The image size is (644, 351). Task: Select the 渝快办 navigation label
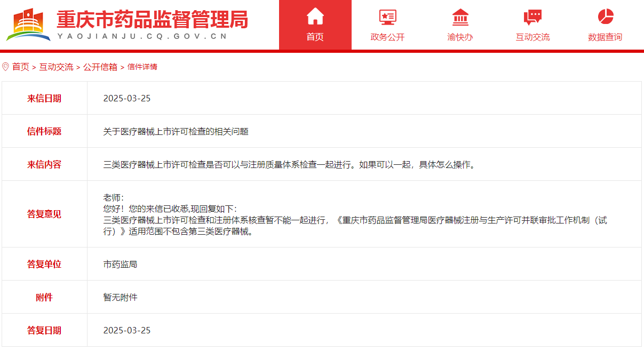(460, 37)
